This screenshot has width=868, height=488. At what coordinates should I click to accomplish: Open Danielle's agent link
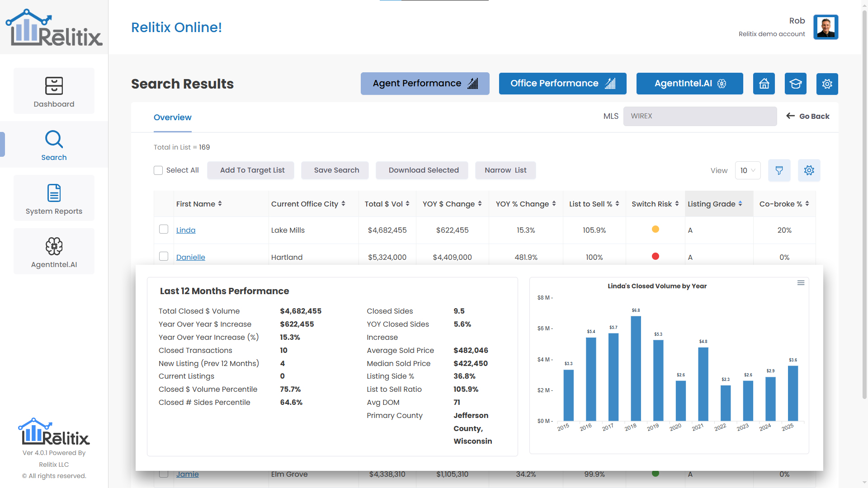[191, 257]
